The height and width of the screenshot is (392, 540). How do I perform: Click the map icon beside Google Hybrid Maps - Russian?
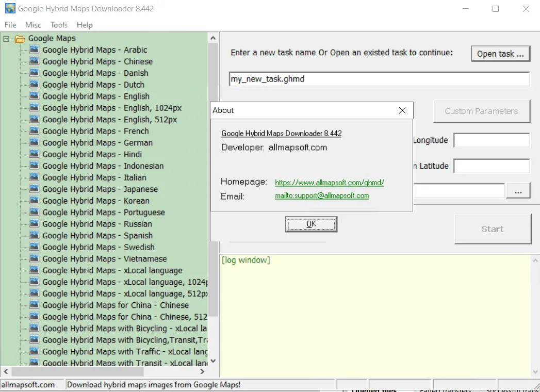pyautogui.click(x=34, y=223)
